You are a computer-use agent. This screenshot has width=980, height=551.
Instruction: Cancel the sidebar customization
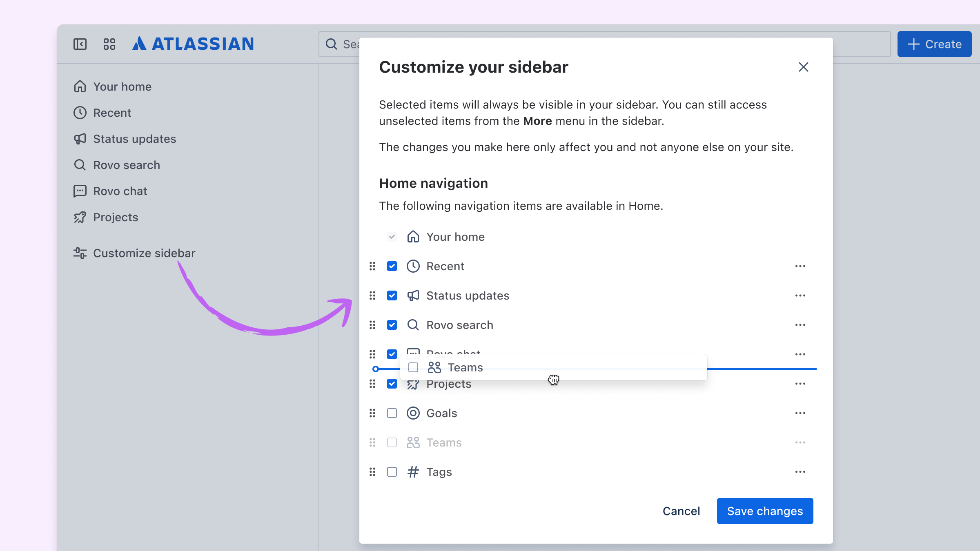click(681, 511)
